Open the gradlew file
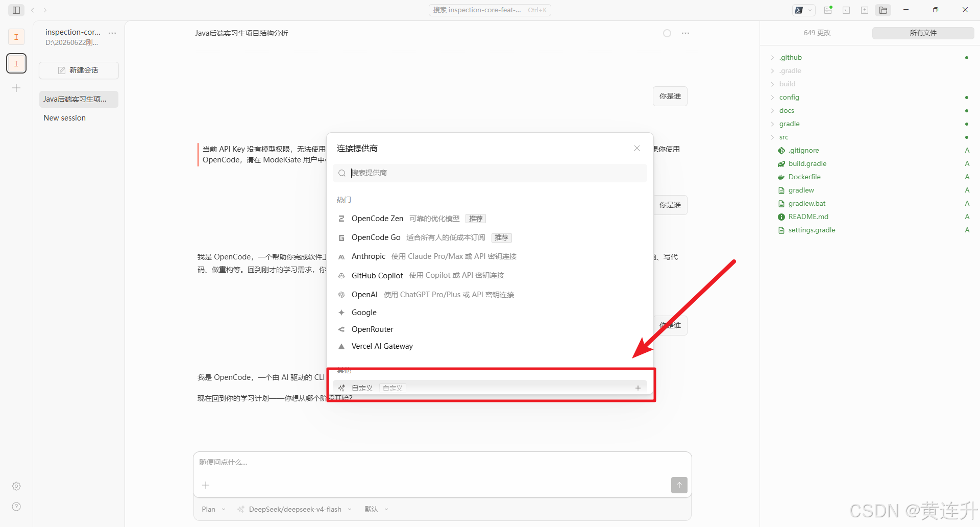The image size is (980, 527). pyautogui.click(x=801, y=190)
